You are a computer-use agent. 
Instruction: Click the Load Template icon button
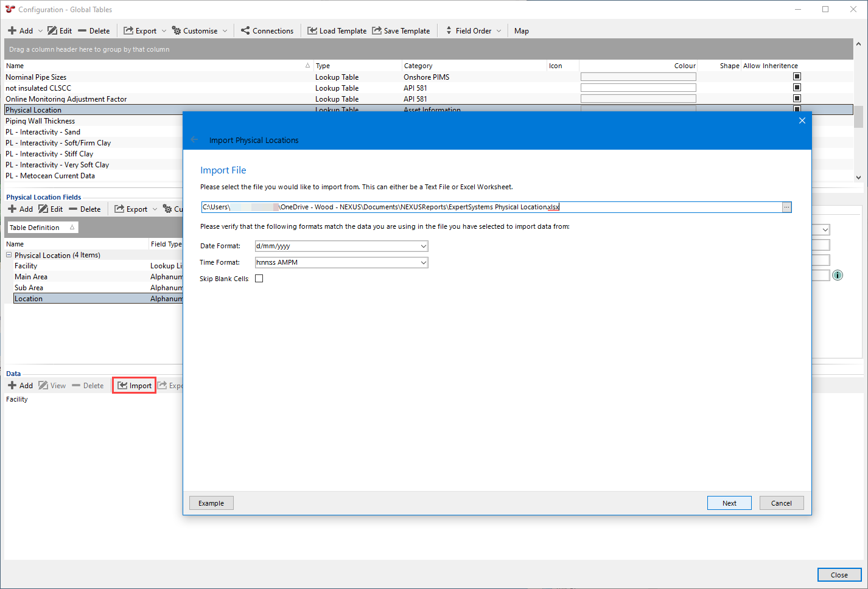pyautogui.click(x=337, y=30)
